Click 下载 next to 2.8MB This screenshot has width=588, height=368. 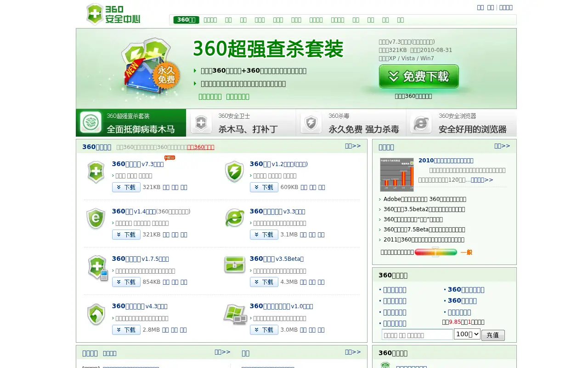tap(126, 330)
